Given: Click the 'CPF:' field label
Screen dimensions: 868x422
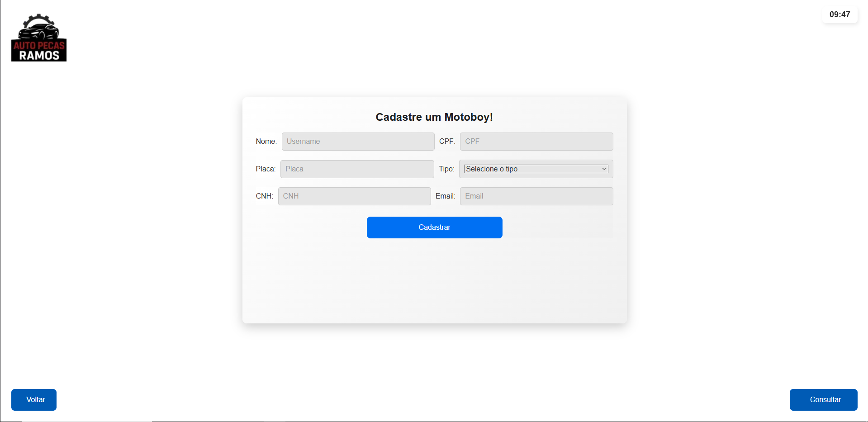Looking at the screenshot, I should [447, 142].
